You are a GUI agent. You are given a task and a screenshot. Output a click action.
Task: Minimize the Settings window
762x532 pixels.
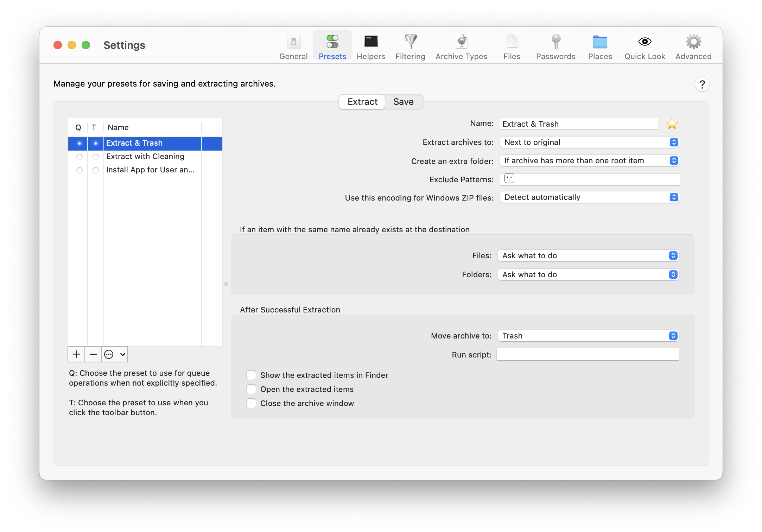point(72,45)
